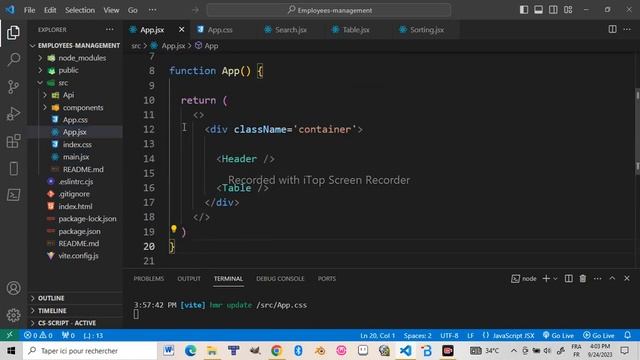The height and width of the screenshot is (360, 640).
Task: Go to line via Ln 20, Col 1
Action: click(378, 336)
